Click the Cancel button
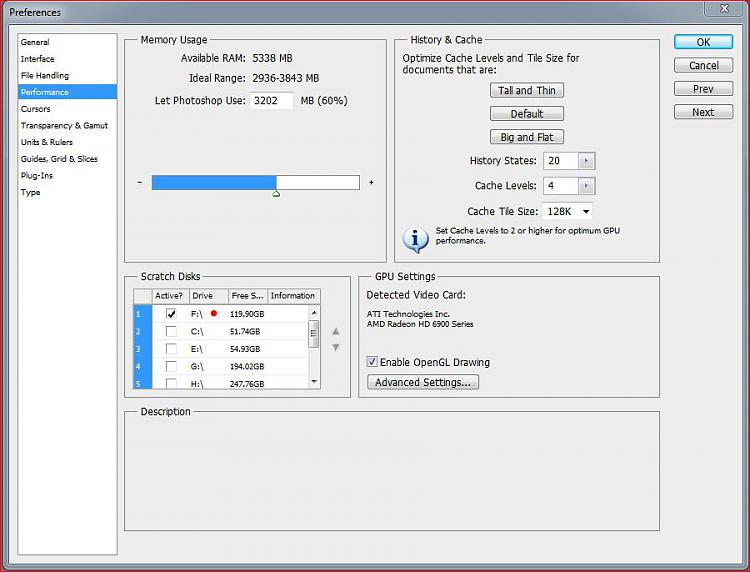The height and width of the screenshot is (572, 750). tap(703, 65)
